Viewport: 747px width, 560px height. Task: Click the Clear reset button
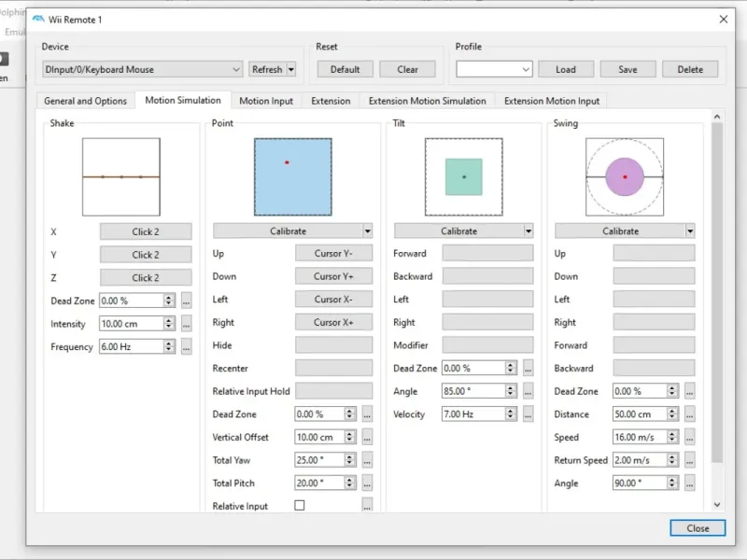(407, 69)
